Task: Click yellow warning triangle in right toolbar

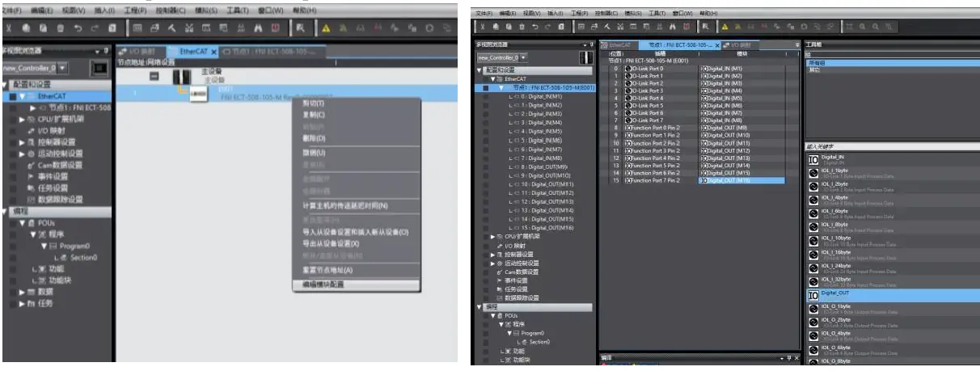Action: [x=725, y=27]
